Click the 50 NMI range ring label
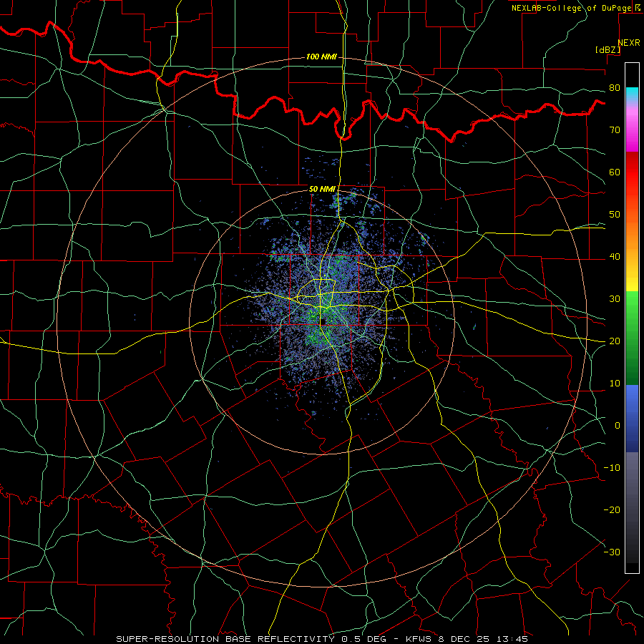This screenshot has height=644, width=644. click(x=322, y=190)
